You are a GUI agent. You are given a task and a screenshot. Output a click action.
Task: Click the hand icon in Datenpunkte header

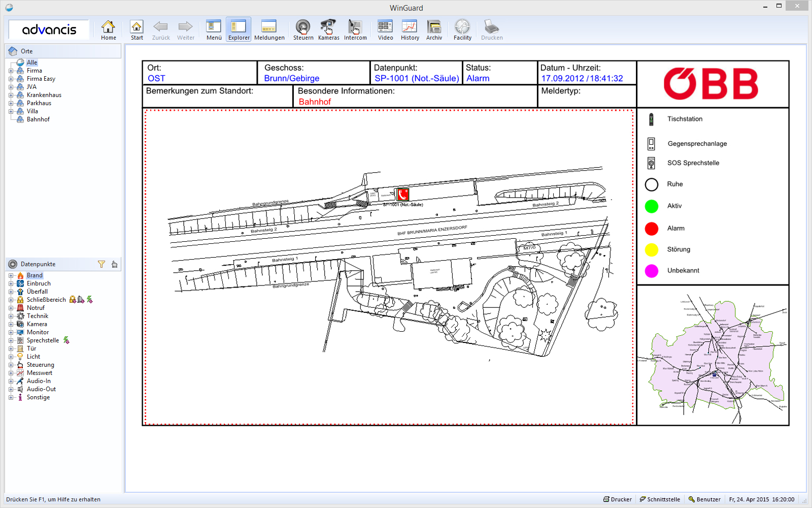point(115,264)
